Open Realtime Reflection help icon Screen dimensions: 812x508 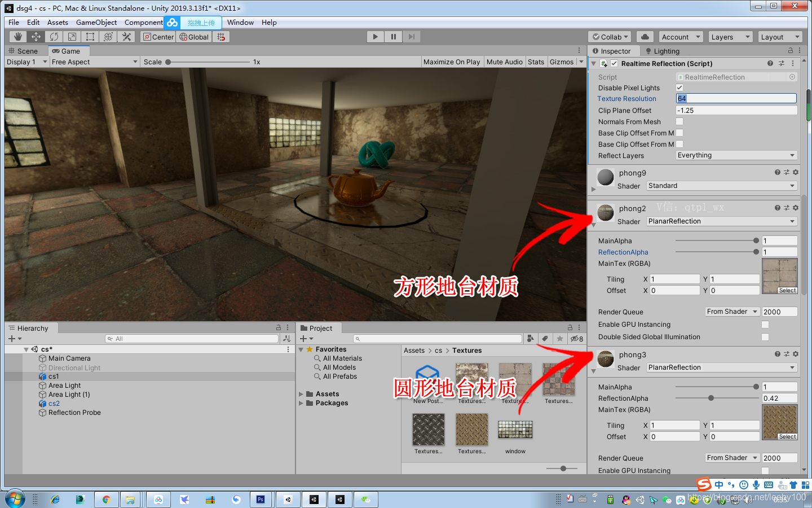pos(770,63)
